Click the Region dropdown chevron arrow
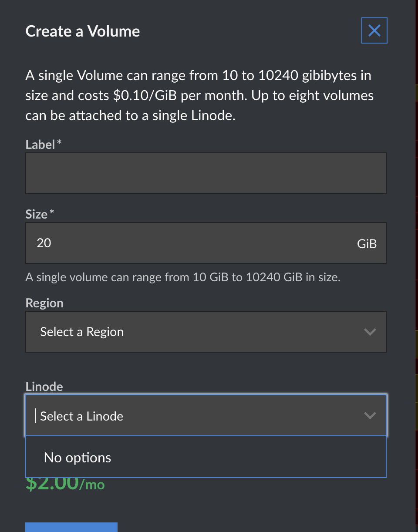418x532 pixels. (370, 332)
